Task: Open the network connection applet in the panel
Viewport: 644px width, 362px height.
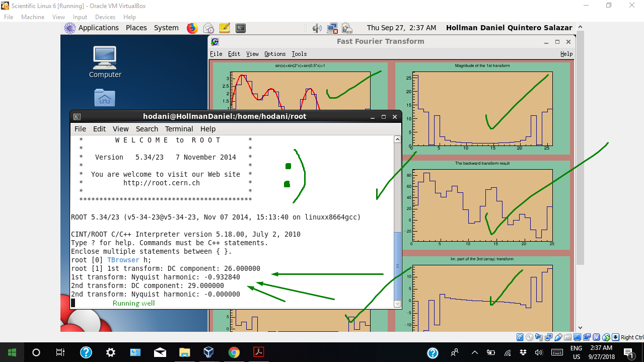Action: [332, 28]
